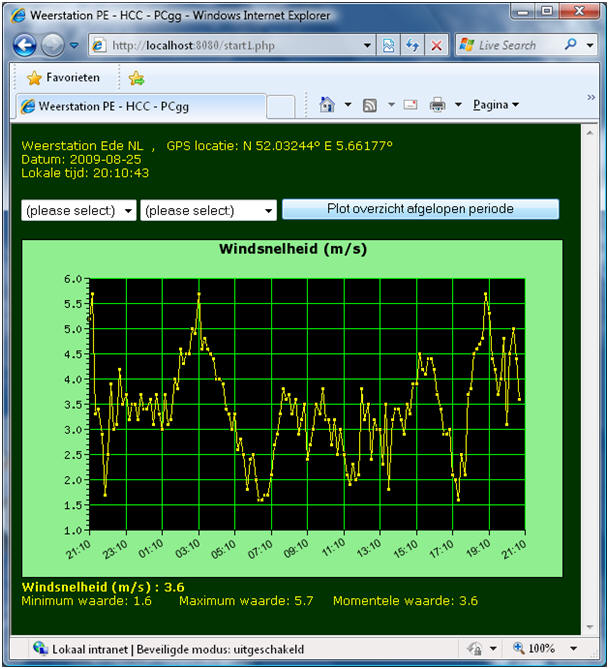This screenshot has width=609, height=669.
Task: Open the second (please select) dropdown
Action: pyautogui.click(x=209, y=210)
